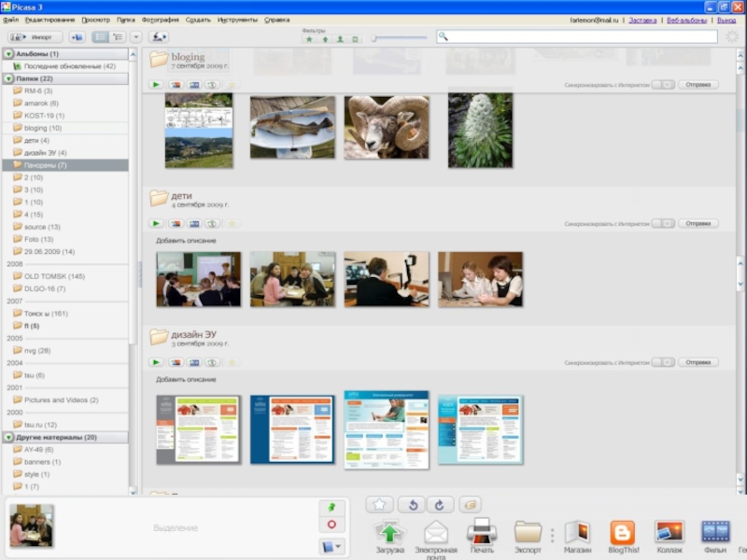Viewport: 747px width, 560px height.
Task: Open the folder view options dropdown
Action: coord(136,37)
